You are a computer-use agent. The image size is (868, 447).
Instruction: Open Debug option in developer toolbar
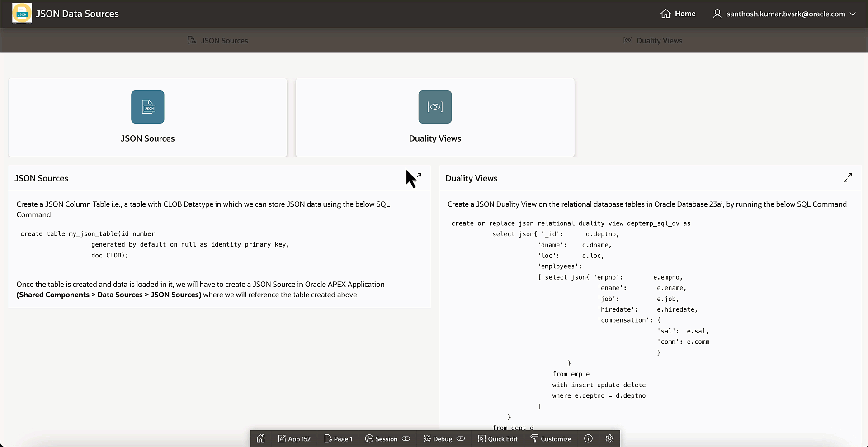[x=438, y=438]
